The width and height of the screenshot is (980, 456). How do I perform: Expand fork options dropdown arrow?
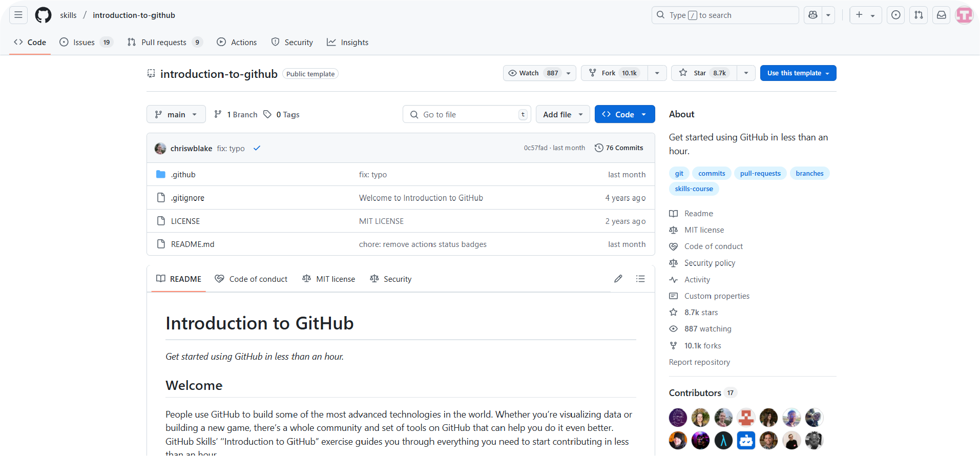tap(657, 73)
